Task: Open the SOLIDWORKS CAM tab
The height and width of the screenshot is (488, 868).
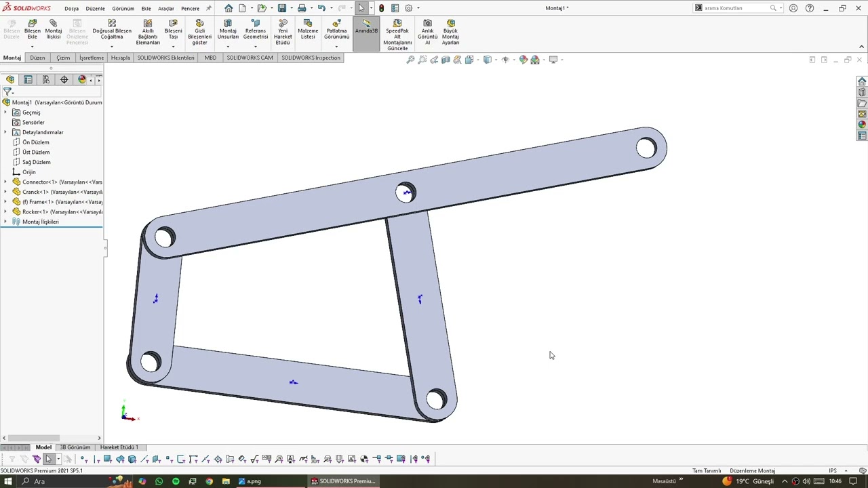Action: [250, 58]
